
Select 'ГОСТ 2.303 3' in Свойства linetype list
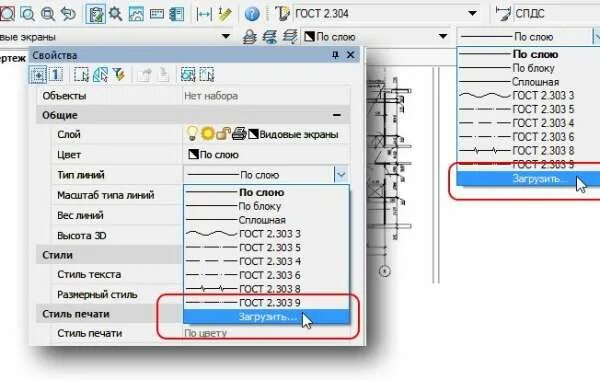coord(267,233)
